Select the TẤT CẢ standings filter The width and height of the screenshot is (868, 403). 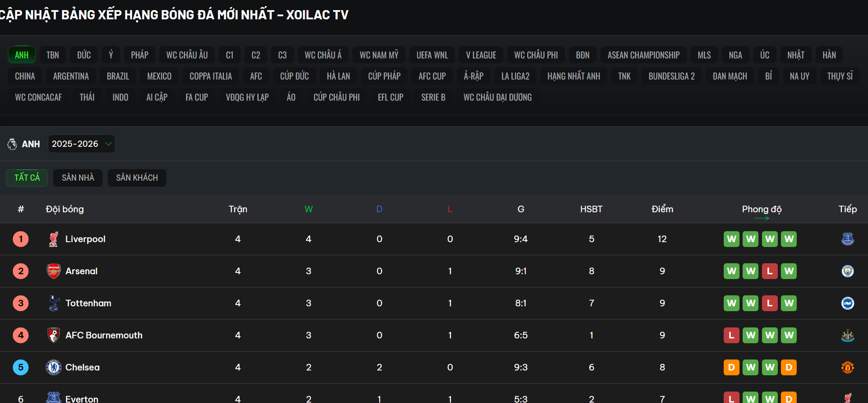(27, 178)
